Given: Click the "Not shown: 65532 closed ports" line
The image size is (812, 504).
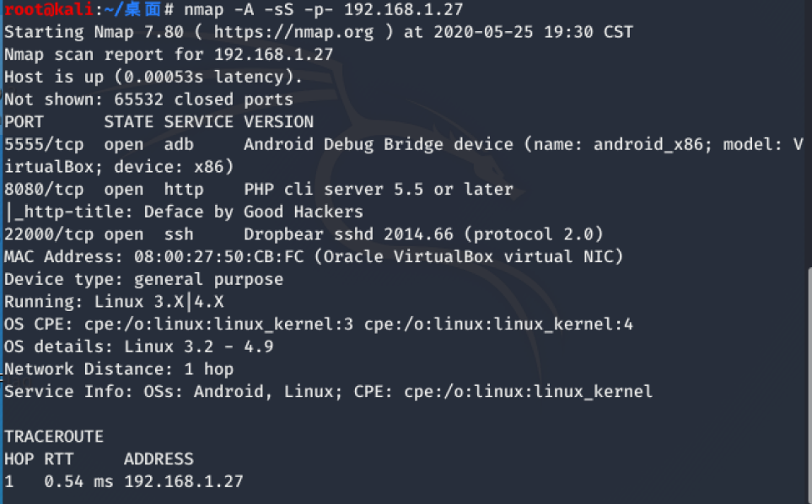Looking at the screenshot, I should pos(148,99).
